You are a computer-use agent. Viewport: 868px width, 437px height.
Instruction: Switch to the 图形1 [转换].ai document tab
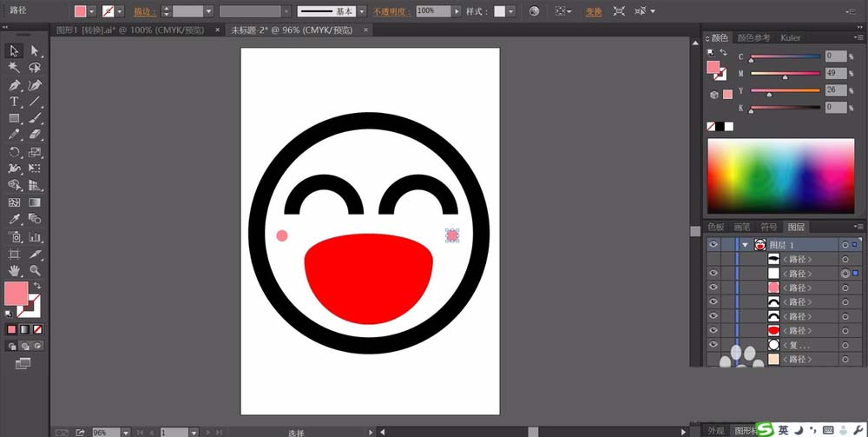(x=130, y=30)
